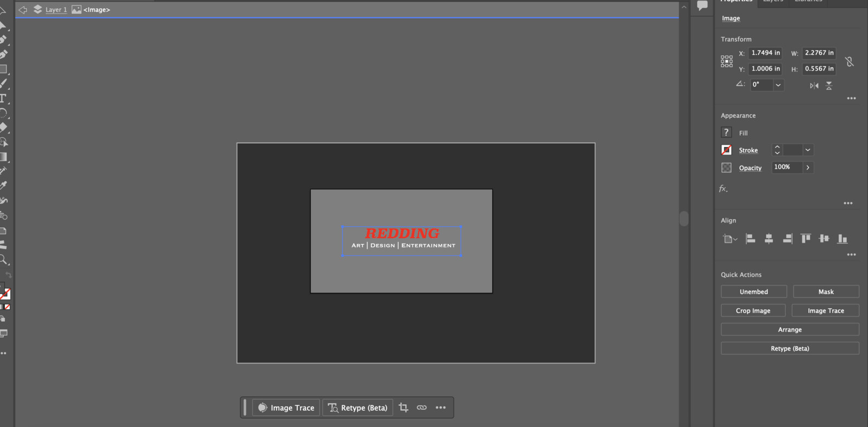Select the Rectangle tool
Viewport: 868px width, 427px height.
[x=3, y=69]
